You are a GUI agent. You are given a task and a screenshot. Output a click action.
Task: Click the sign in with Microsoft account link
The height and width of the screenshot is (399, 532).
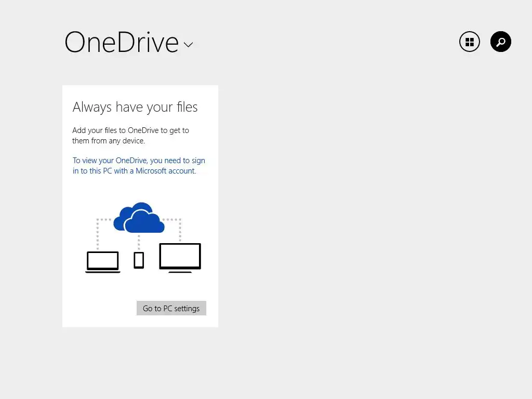click(x=139, y=166)
